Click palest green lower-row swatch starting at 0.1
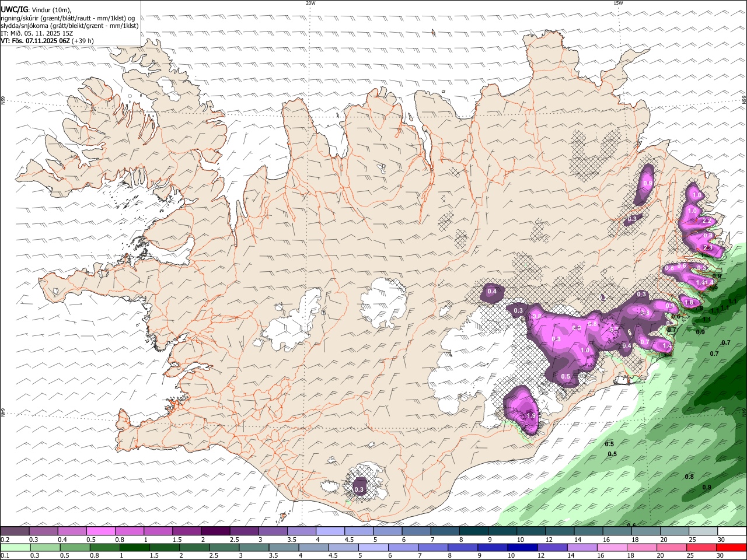747x560 pixels. pos(15,548)
